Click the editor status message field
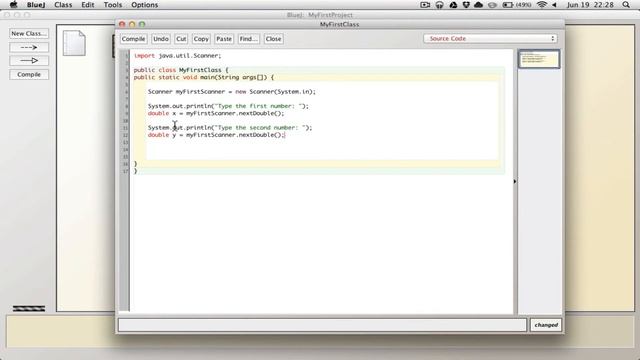Screen dimensions: 640x360 click(322, 325)
